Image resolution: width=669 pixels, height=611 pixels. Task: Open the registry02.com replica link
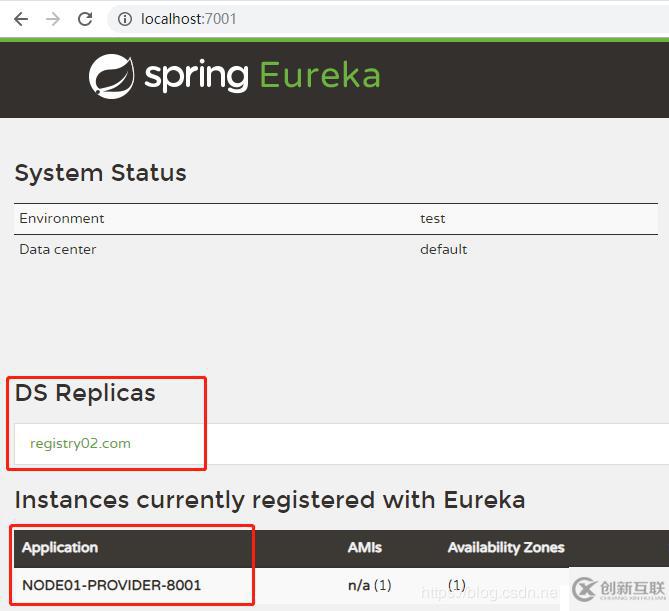click(80, 443)
